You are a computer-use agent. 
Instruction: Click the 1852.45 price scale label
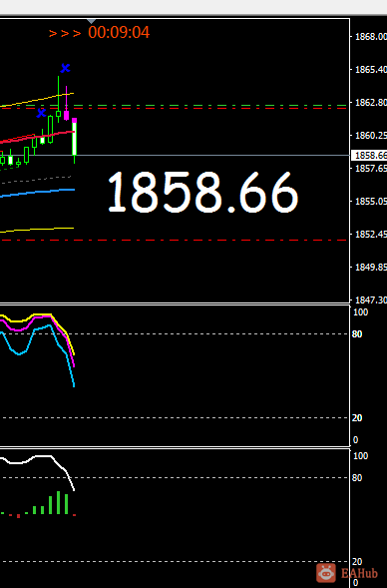click(370, 234)
